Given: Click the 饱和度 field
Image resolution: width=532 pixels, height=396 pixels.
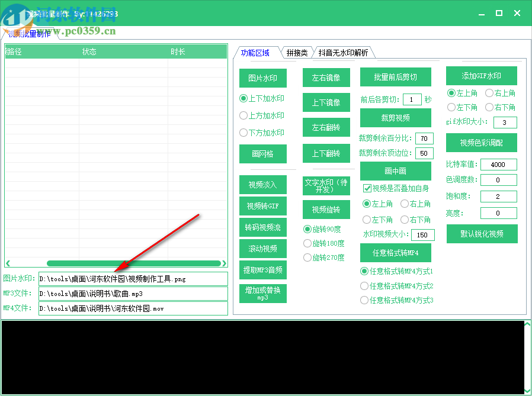Looking at the screenshot, I should (x=498, y=197).
